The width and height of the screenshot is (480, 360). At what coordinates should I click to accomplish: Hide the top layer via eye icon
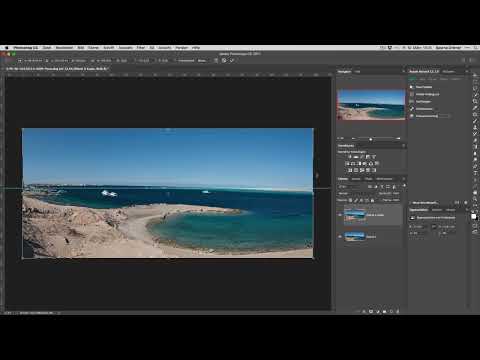(340, 215)
